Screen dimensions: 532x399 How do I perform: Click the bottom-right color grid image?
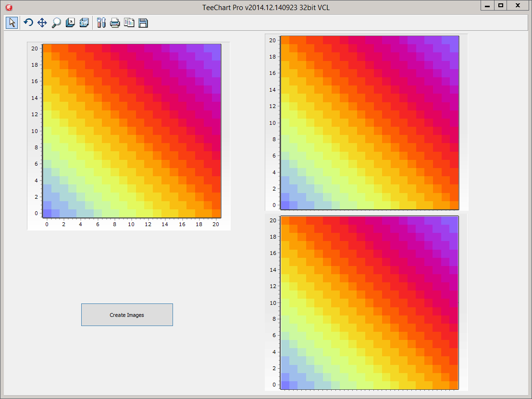tap(366, 302)
